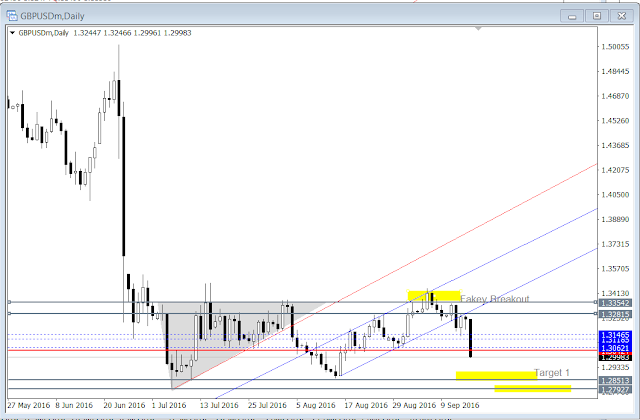Click the current price label 1.29983

(x=615, y=358)
